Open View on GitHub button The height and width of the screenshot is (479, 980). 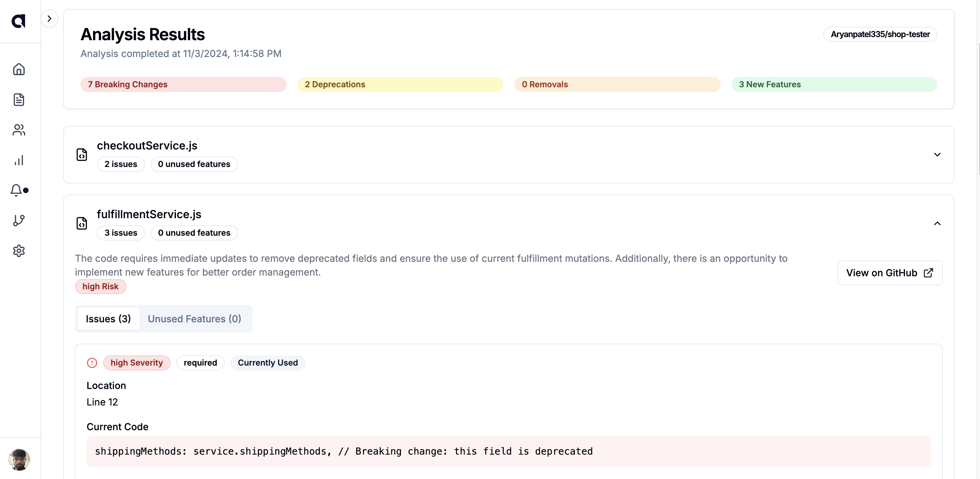889,273
